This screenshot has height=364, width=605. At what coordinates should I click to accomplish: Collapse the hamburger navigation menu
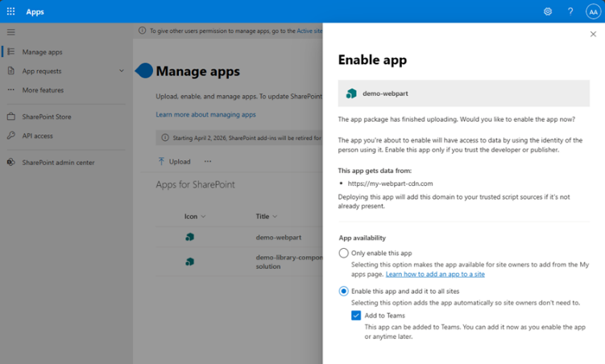(10, 32)
